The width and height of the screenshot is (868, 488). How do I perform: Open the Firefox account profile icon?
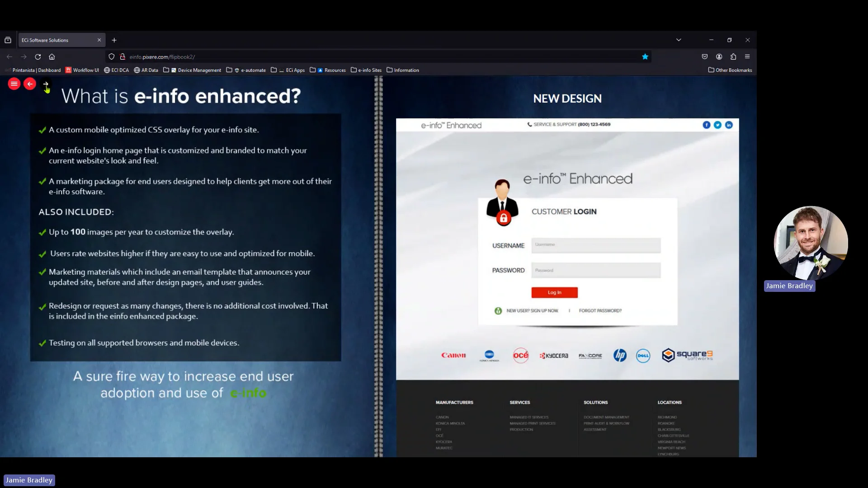coord(719,56)
